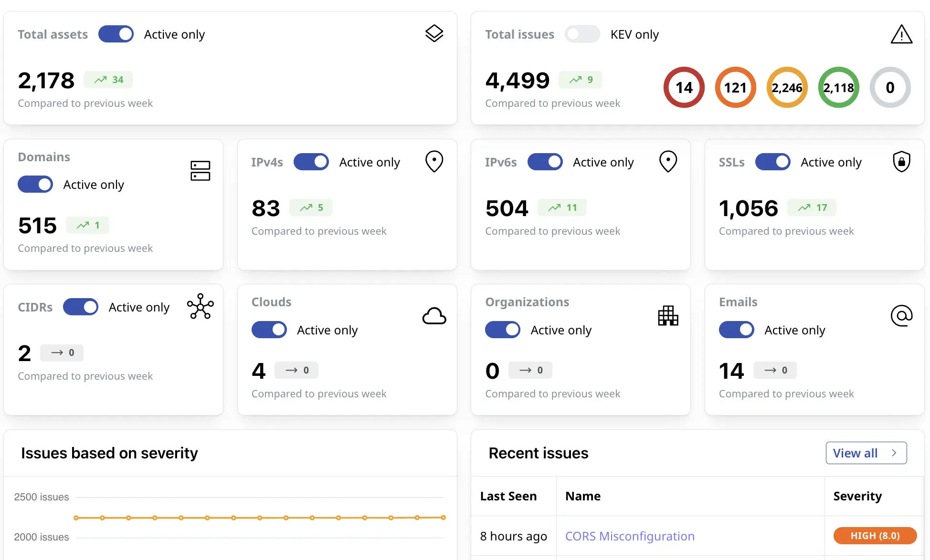
Task: Click the View all button
Action: click(866, 453)
